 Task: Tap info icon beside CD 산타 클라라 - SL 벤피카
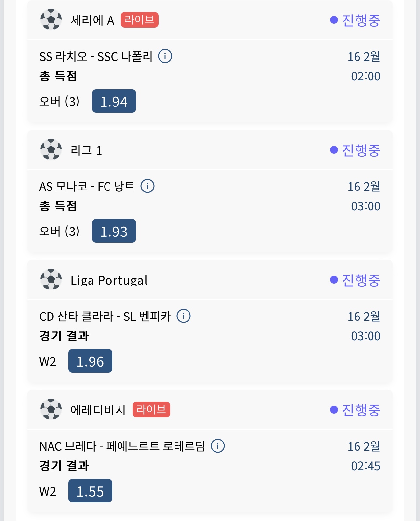(x=184, y=316)
